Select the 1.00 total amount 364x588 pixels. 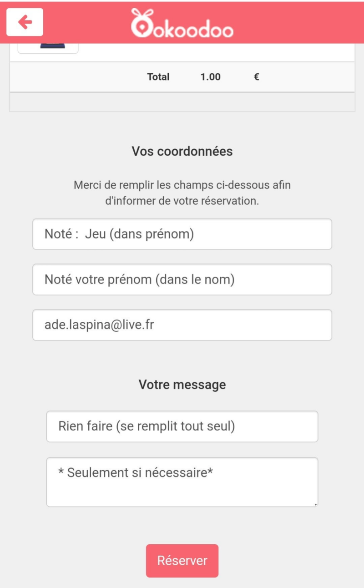click(210, 77)
